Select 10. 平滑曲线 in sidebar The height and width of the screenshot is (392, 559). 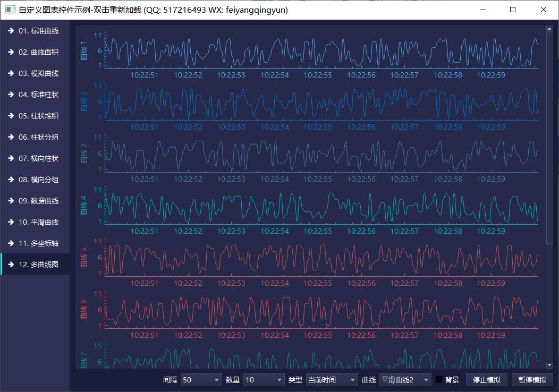38,222
